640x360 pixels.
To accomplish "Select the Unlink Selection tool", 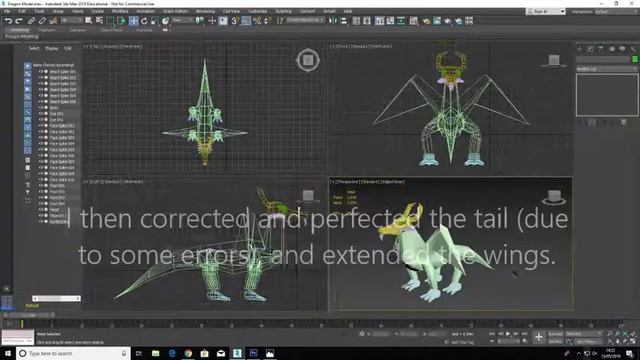I will pos(42,20).
